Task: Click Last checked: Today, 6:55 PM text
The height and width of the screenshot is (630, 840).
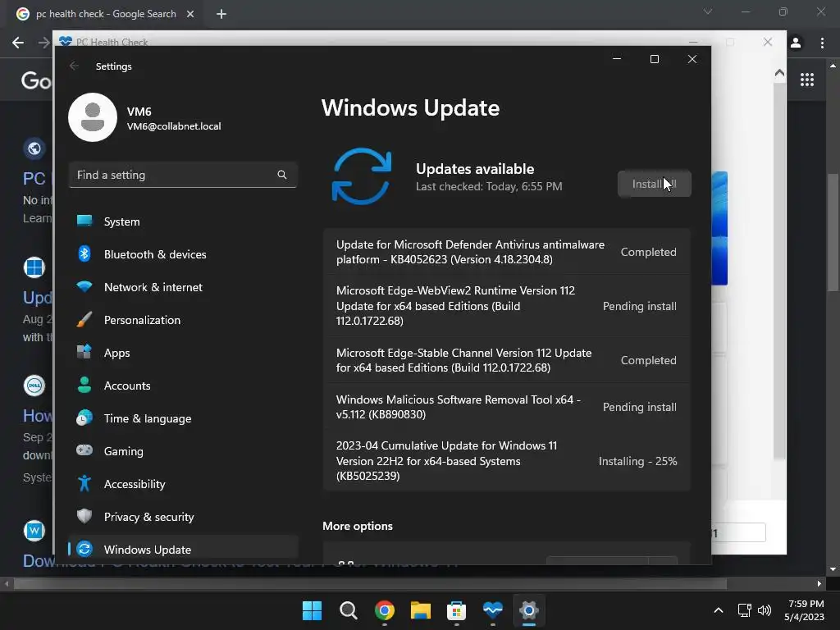Action: click(x=489, y=186)
